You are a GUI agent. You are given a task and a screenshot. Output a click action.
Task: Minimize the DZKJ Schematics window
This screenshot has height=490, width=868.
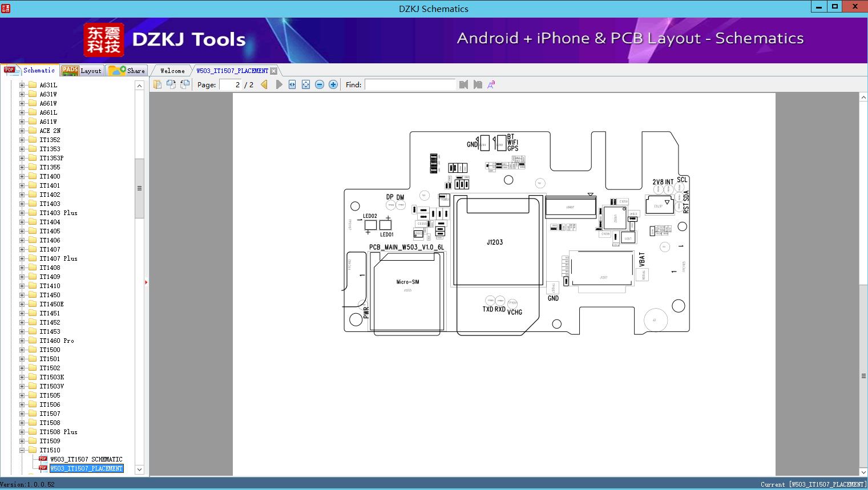click(819, 7)
